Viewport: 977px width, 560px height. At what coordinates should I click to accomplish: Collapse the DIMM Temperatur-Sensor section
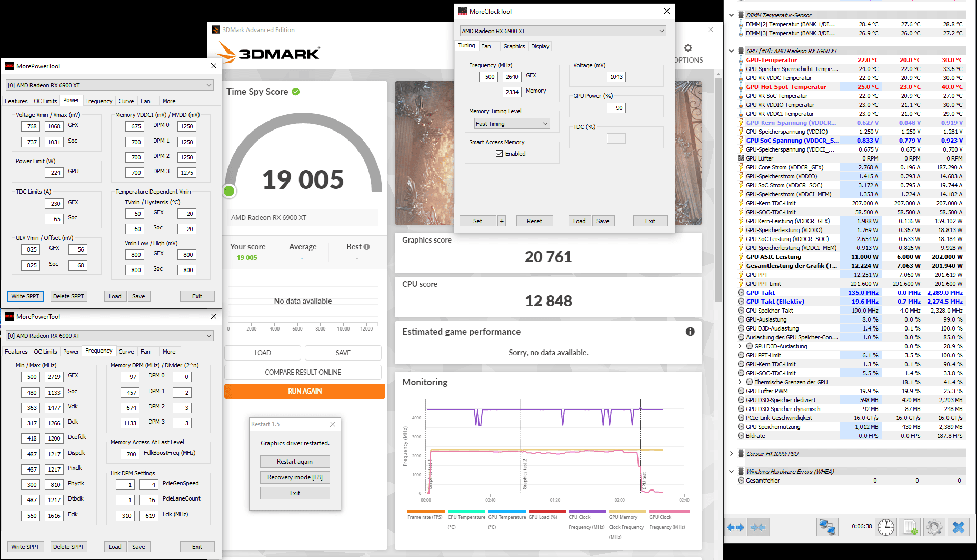[x=731, y=15]
